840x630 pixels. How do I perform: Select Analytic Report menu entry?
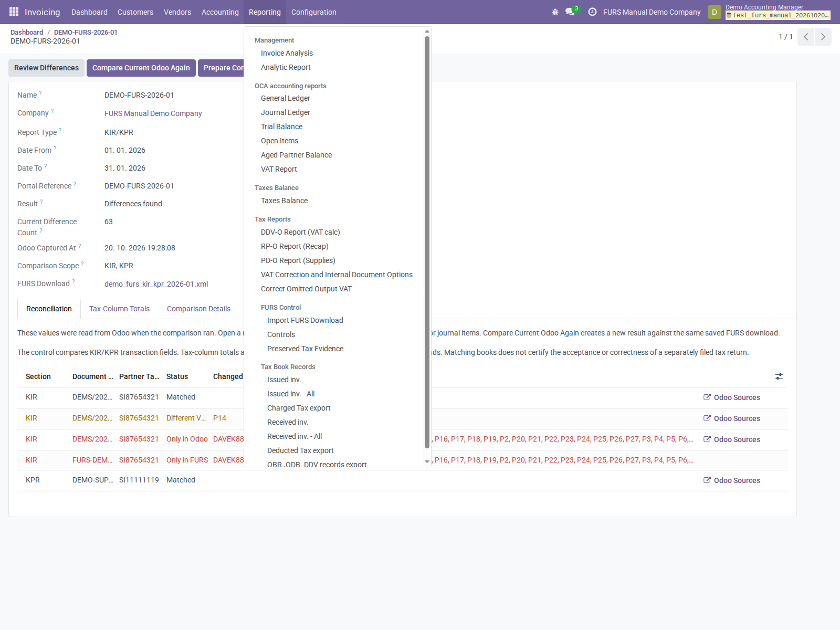pos(286,67)
